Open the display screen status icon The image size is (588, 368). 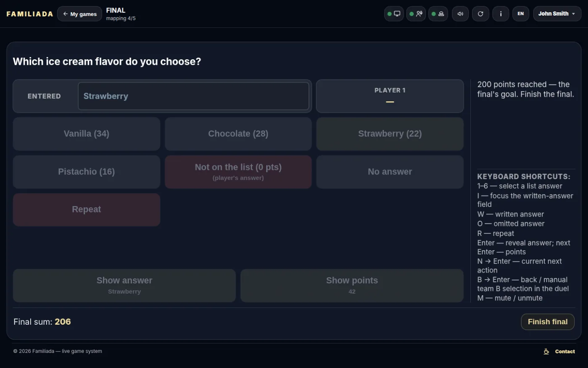pos(394,14)
